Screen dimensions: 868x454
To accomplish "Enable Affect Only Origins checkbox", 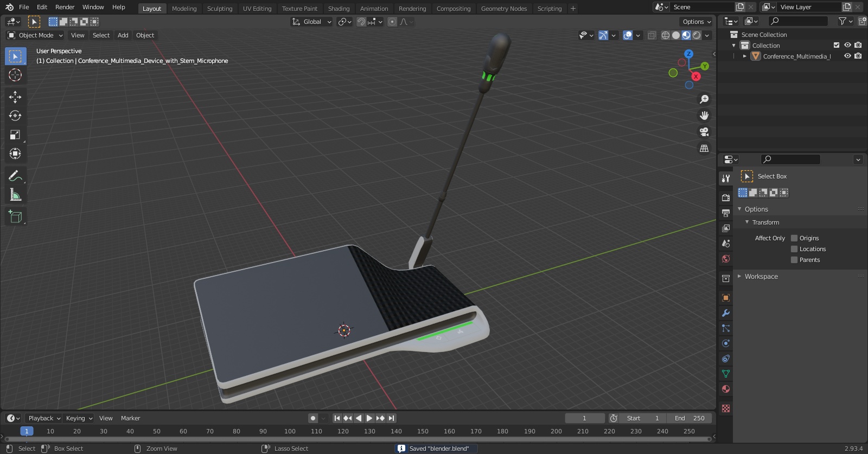I will pyautogui.click(x=794, y=238).
